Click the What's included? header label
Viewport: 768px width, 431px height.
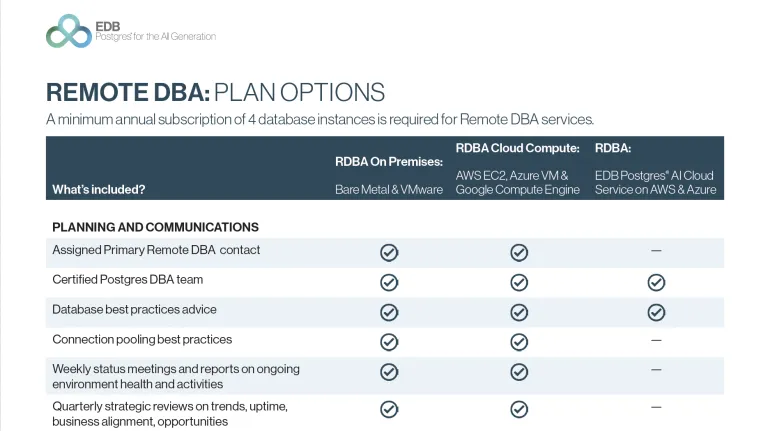[x=99, y=190]
